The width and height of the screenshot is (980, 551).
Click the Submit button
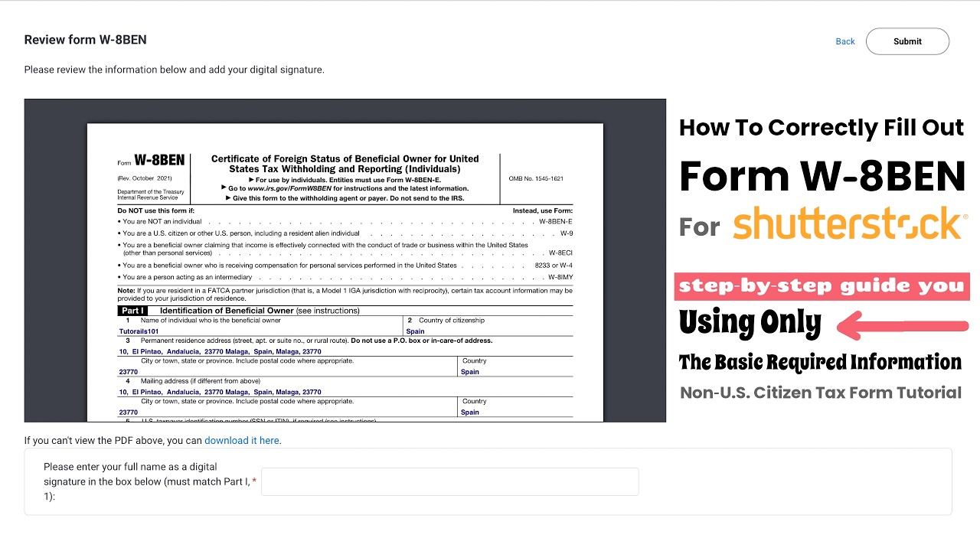pos(907,41)
